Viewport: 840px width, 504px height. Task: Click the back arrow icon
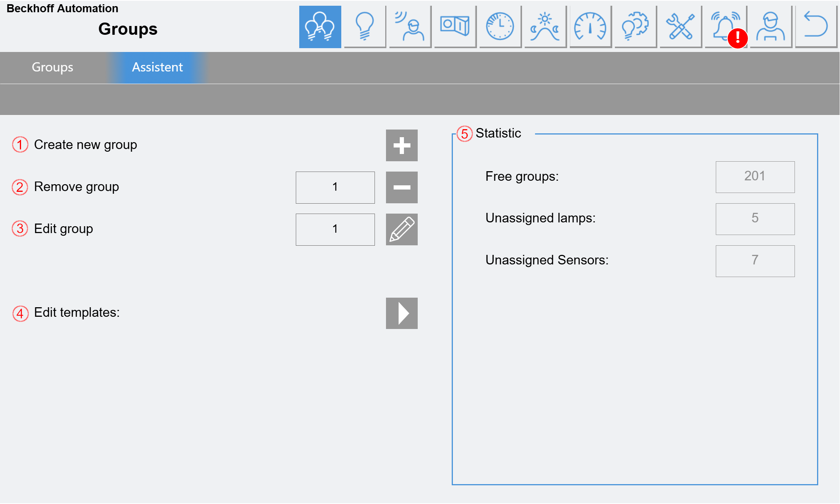pos(816,27)
